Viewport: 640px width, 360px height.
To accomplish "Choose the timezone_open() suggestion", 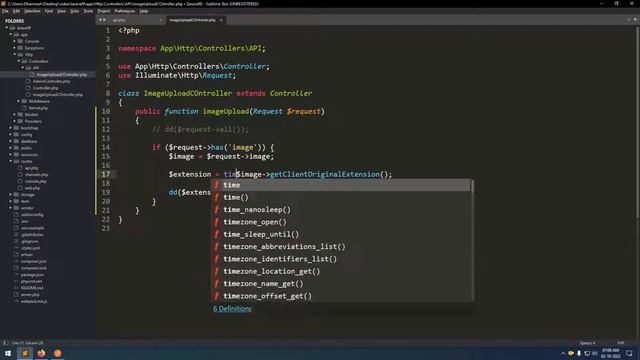I will pyautogui.click(x=342, y=222).
